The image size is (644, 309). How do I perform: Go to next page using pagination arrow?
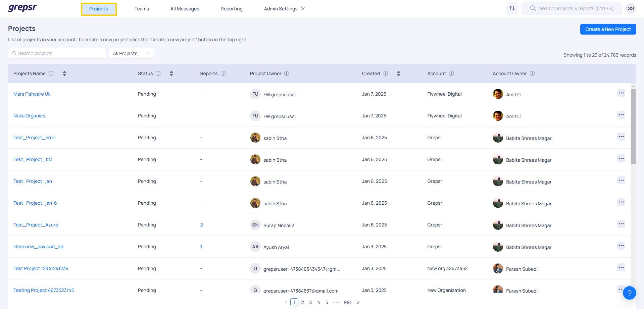tap(358, 302)
